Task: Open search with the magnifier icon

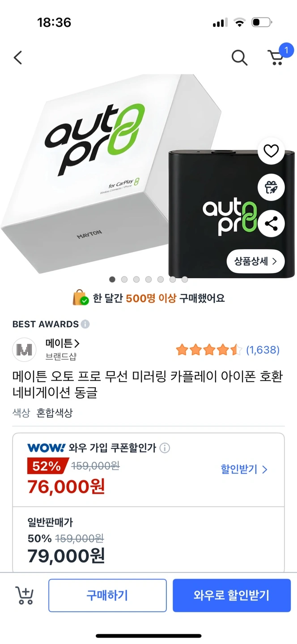Action: [239, 58]
